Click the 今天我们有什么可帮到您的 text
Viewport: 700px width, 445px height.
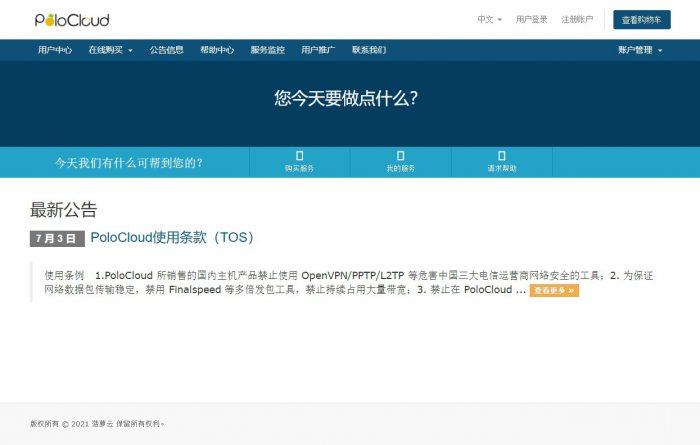click(x=129, y=162)
